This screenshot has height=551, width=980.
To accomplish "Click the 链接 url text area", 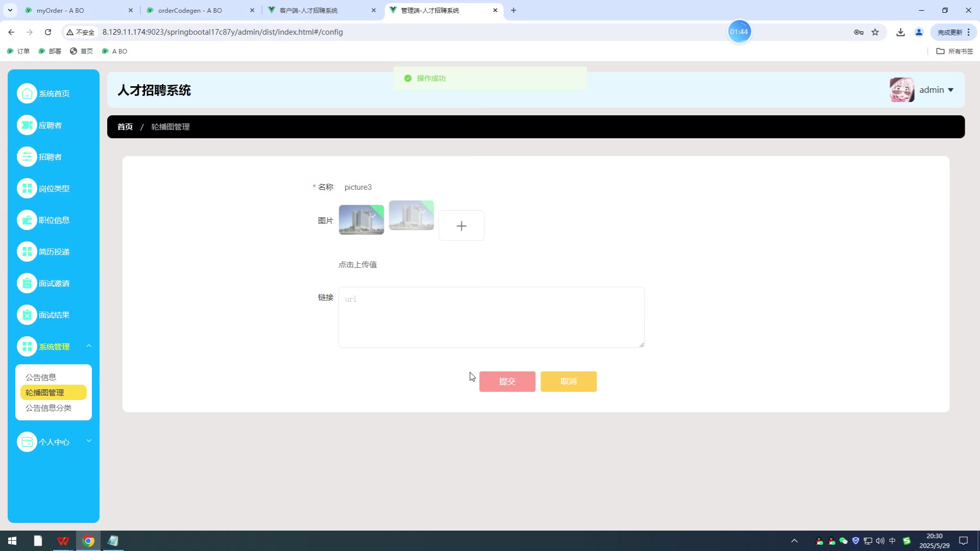I will 491,317.
